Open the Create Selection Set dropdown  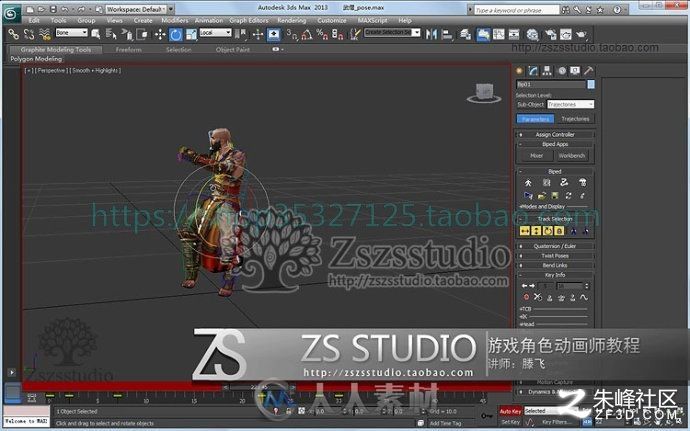pyautogui.click(x=392, y=33)
